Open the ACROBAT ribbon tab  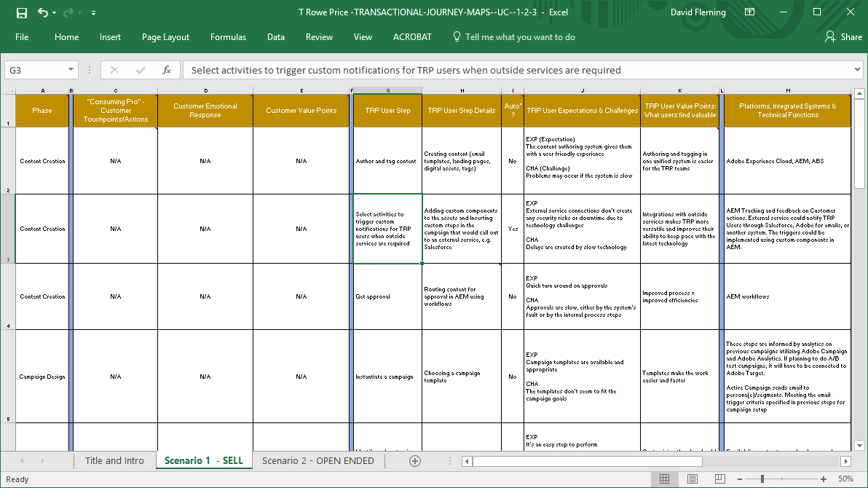[412, 37]
